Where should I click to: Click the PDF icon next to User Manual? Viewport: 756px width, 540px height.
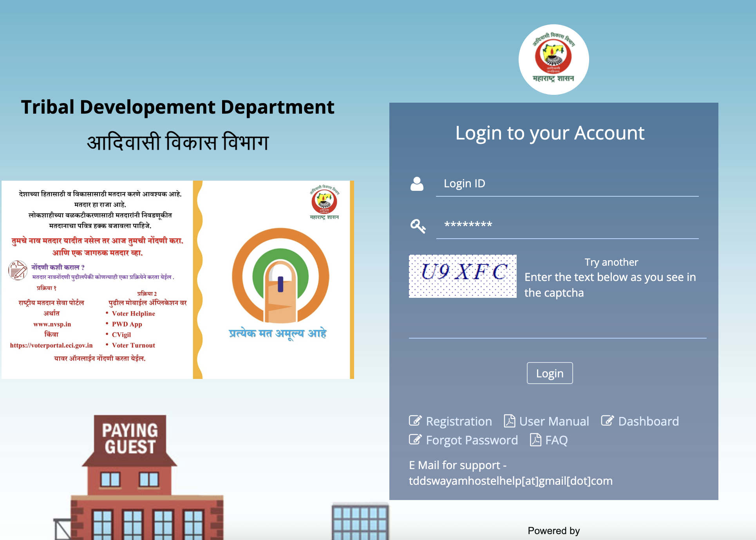509,421
